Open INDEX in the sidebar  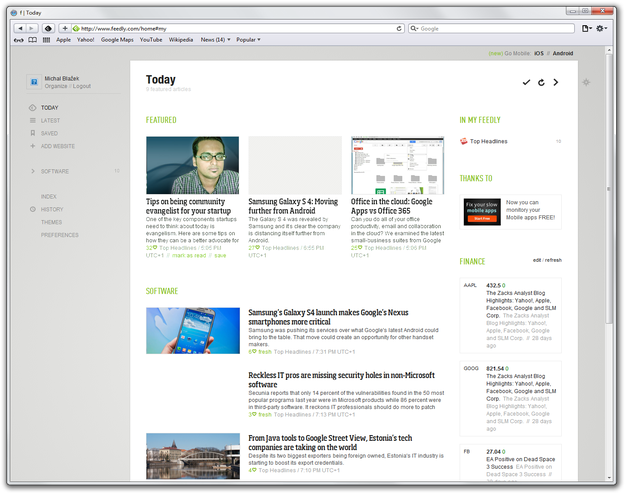49,196
